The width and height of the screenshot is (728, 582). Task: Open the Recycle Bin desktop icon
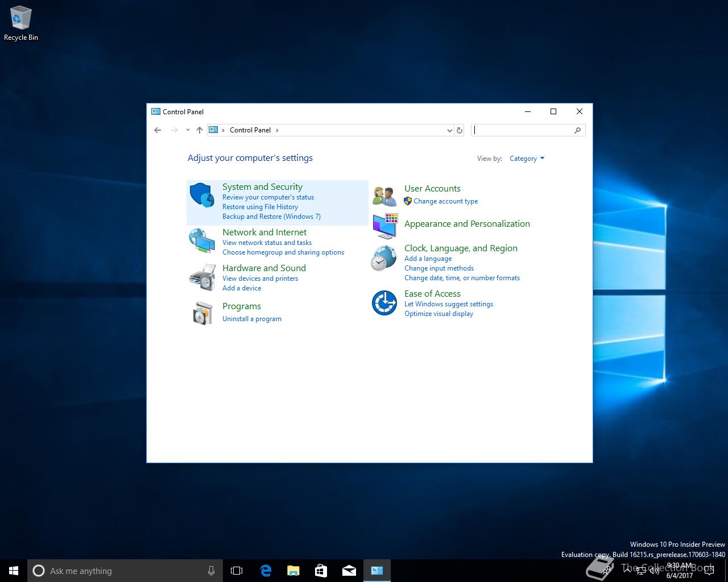21,24
